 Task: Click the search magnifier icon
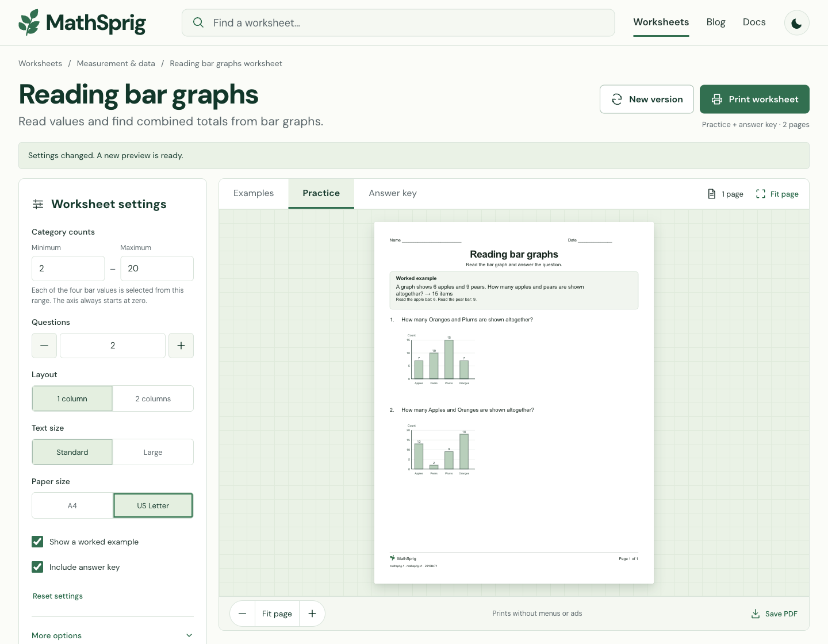click(x=198, y=22)
